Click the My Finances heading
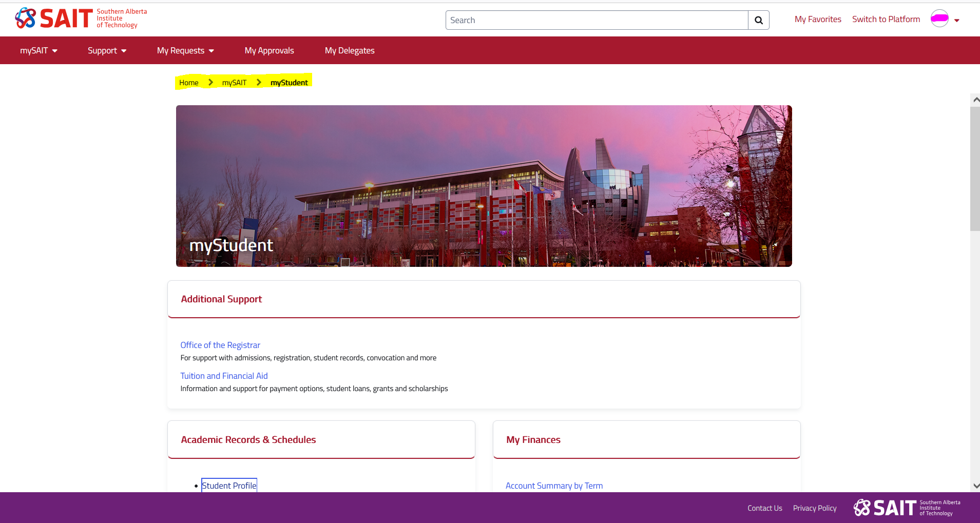 coord(533,440)
